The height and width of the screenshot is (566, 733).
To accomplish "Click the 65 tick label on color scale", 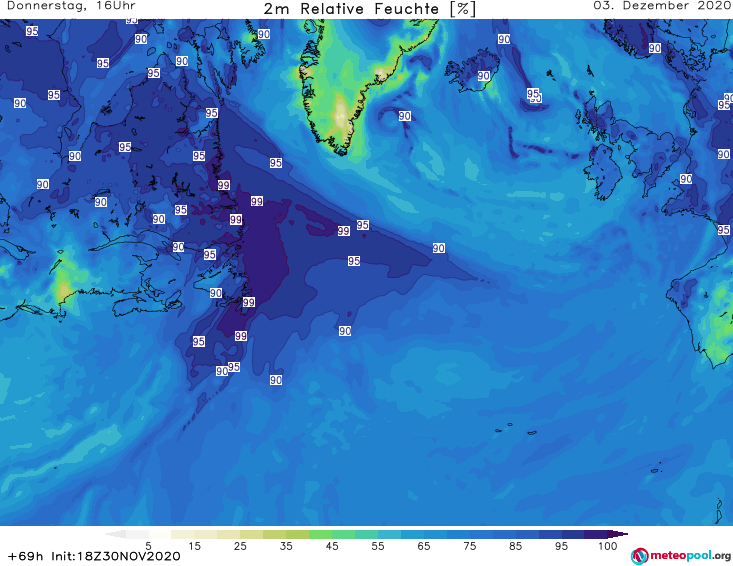I will click(x=424, y=546).
